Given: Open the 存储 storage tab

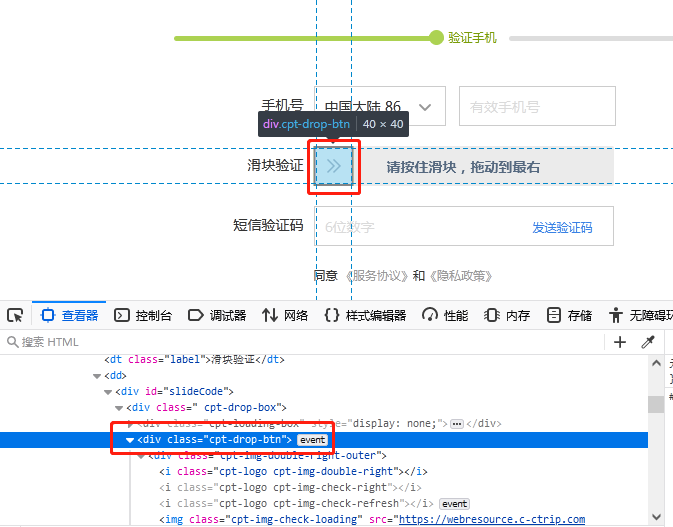Looking at the screenshot, I should (x=569, y=315).
